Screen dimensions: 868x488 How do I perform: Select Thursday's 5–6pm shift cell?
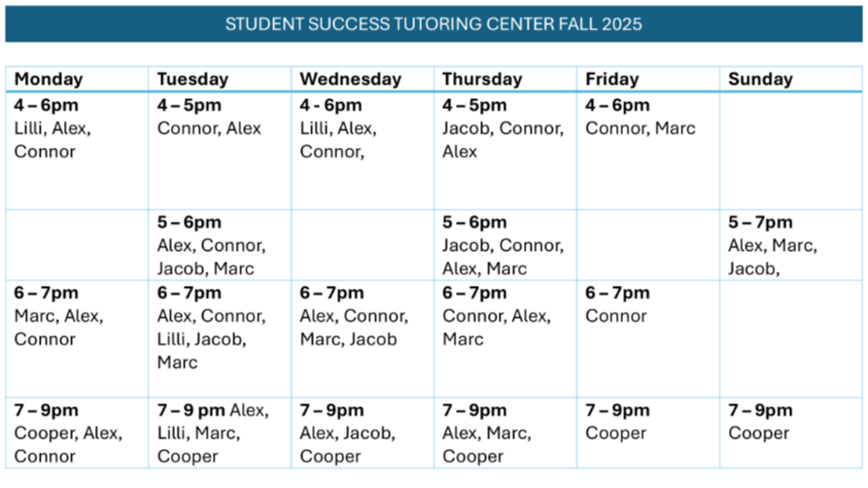pos(505,245)
